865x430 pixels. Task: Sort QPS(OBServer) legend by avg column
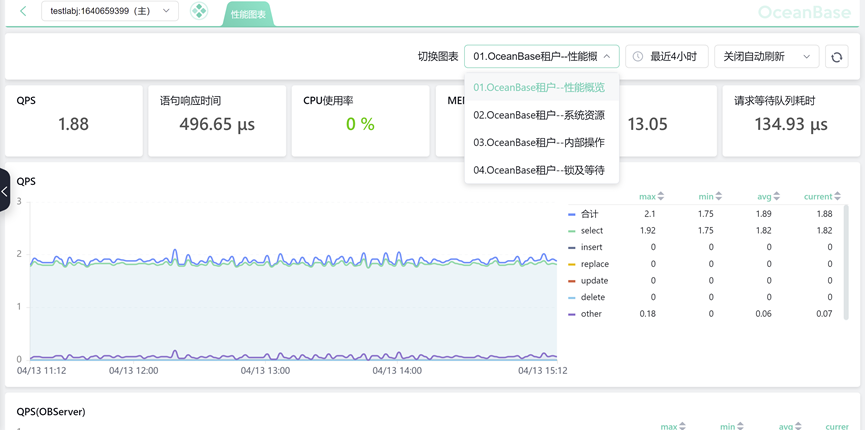(790, 426)
